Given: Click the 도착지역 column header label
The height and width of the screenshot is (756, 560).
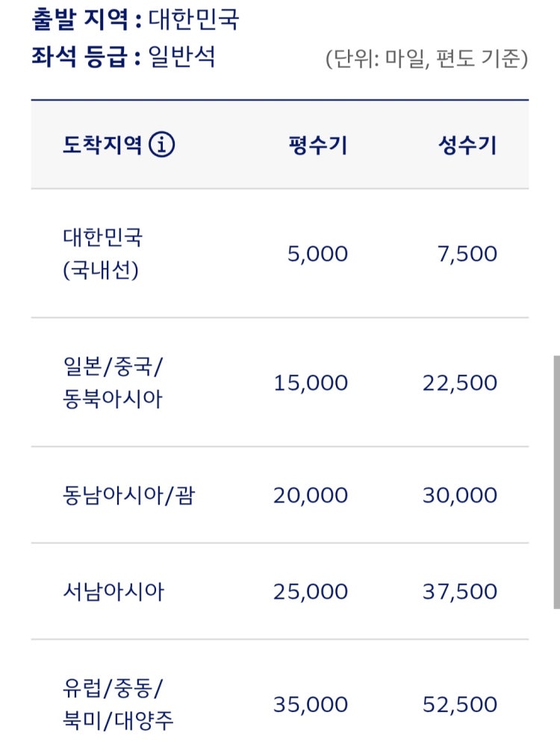Looking at the screenshot, I should pyautogui.click(x=103, y=145).
